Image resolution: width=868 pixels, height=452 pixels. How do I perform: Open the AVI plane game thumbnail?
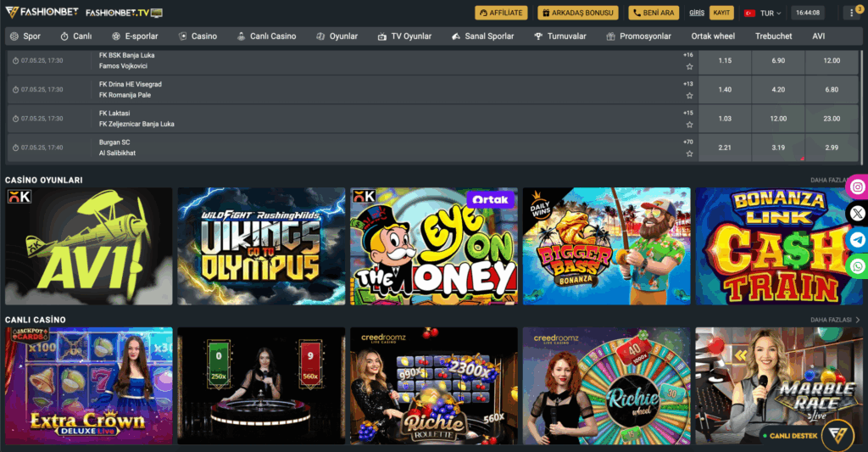tap(88, 246)
